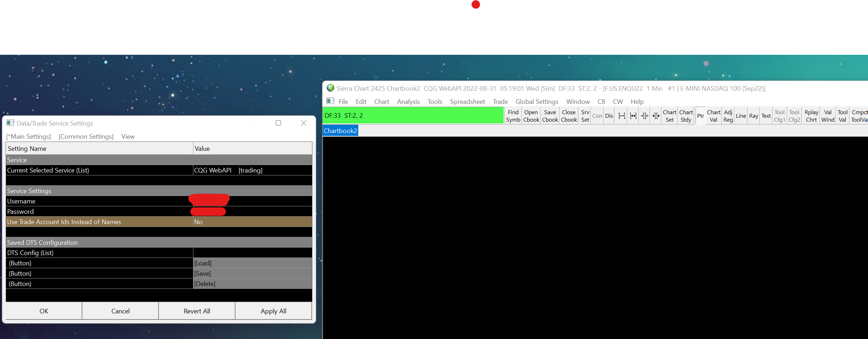Click the 'Saved DTS Configuration' section header
Viewport: 868px width, 339px height.
[159, 242]
